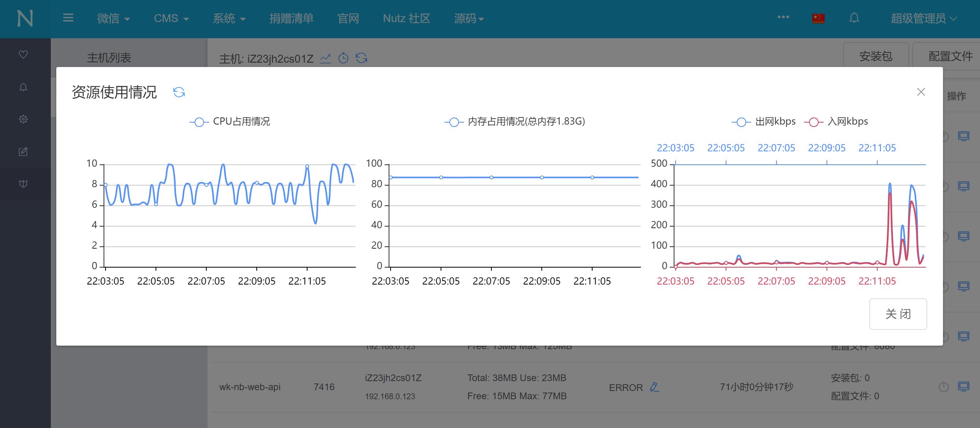Click the 安装包: 0 text in last row
This screenshot has height=428, width=980.
point(850,378)
